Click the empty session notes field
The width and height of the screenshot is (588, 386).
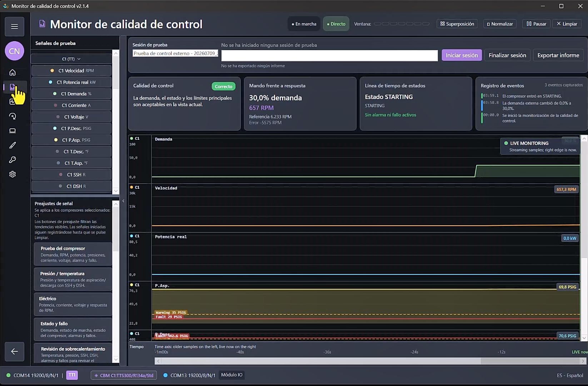click(329, 55)
